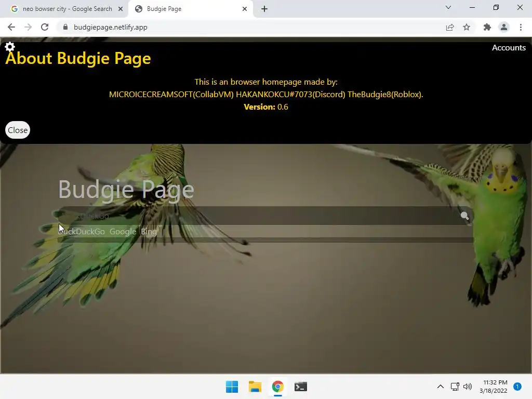
Task: Open clock showing 11:32 PM
Action: pyautogui.click(x=494, y=387)
